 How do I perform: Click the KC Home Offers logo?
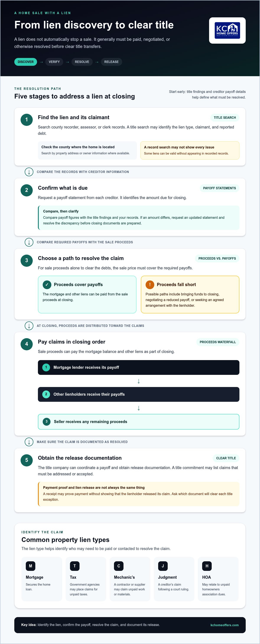click(x=227, y=31)
